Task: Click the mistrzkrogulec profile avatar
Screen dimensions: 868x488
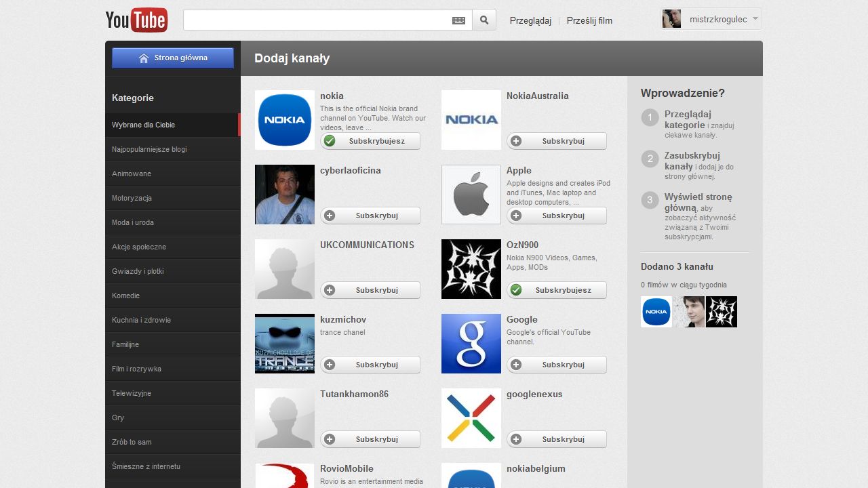Action: pyautogui.click(x=672, y=19)
